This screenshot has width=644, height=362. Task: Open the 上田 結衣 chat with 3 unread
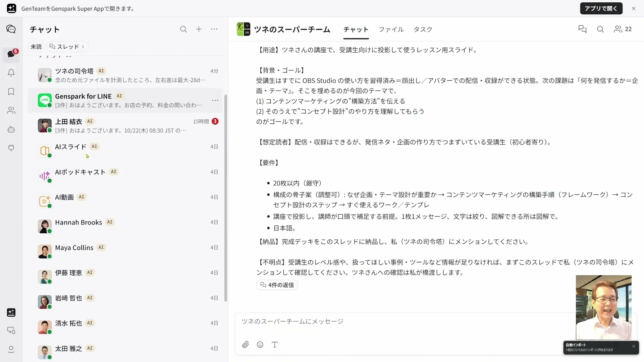(125, 126)
